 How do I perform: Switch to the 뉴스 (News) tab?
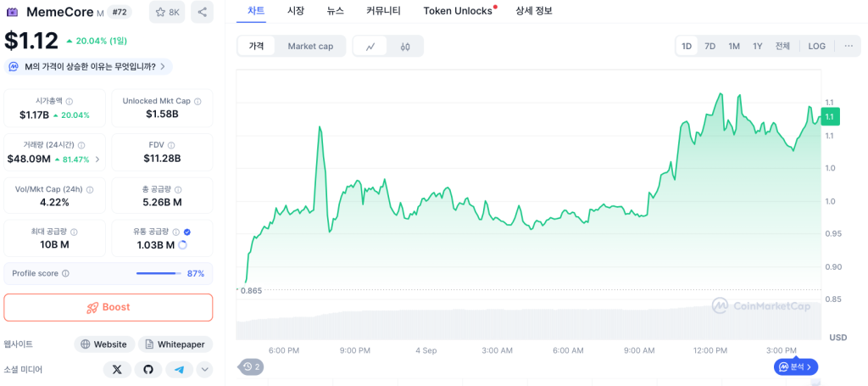coord(335,11)
